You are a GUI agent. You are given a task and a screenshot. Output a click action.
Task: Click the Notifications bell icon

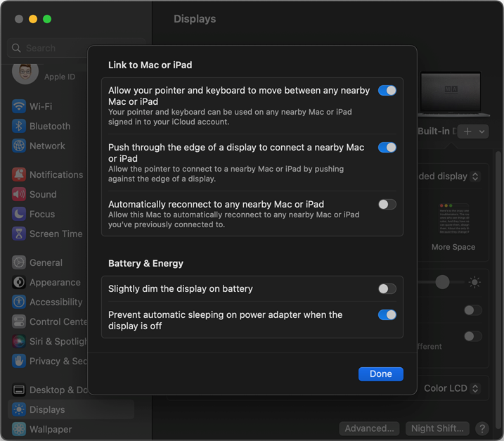pos(19,174)
